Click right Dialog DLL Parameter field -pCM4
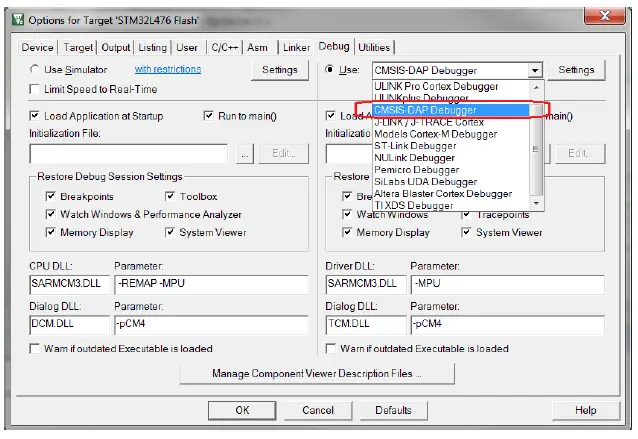 pyautogui.click(x=508, y=324)
